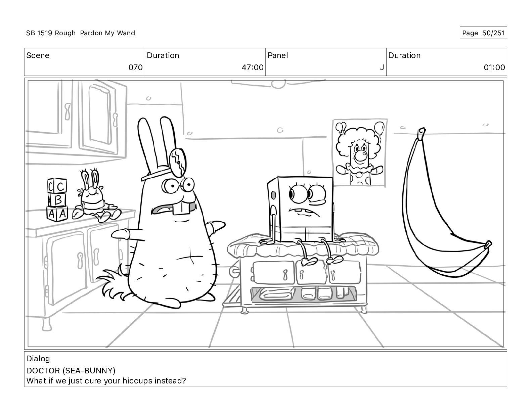532x411 pixels.
Task: Click the speaker name 'DOCTOR (SEA-BUNNY)'
Action: tap(71, 371)
